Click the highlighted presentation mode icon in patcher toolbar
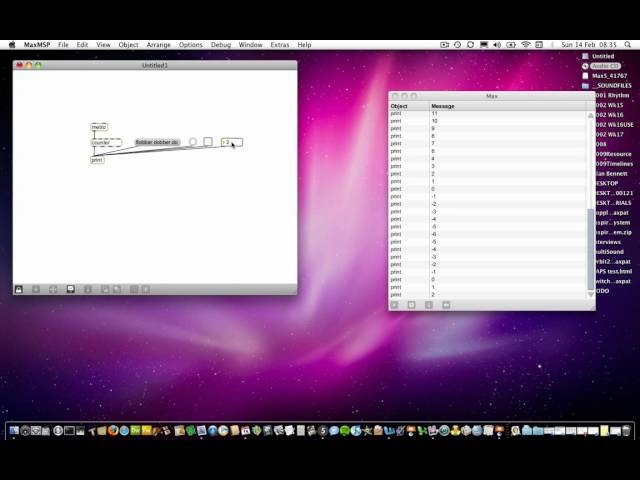This screenshot has height=480, width=640. tap(71, 289)
